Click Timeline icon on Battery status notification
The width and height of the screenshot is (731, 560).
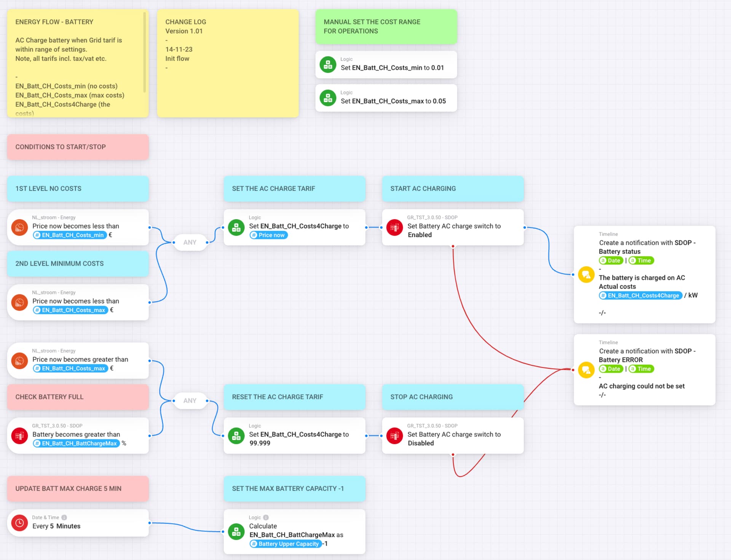pyautogui.click(x=586, y=274)
